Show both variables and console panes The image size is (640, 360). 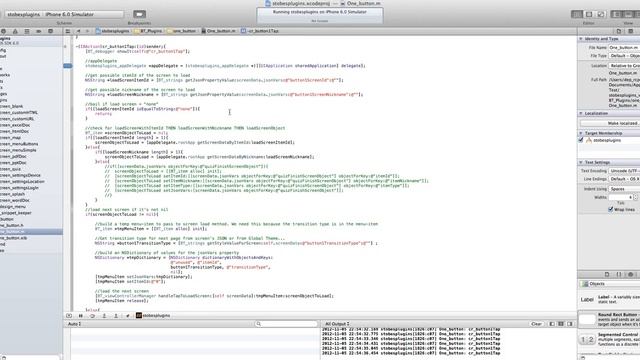point(561,324)
